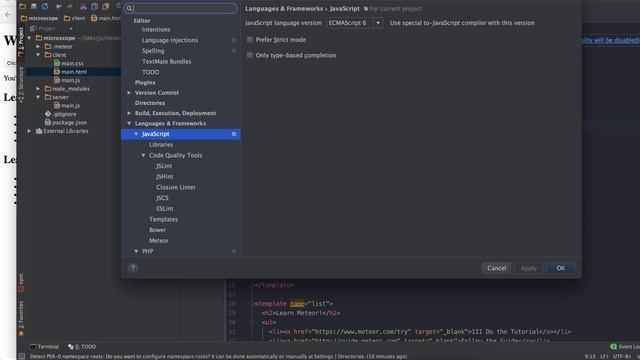Expand the .meteor folder arrow
Image resolution: width=640 pixels, height=360 pixels.
coord(38,47)
